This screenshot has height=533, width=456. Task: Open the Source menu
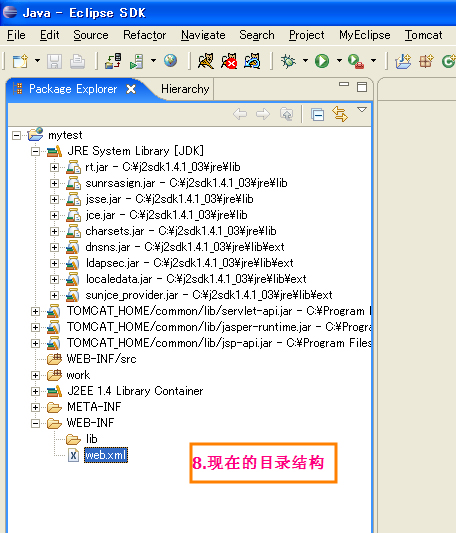[91, 35]
